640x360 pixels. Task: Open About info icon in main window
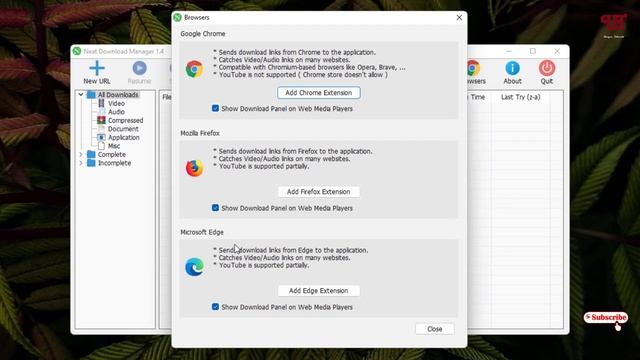[512, 68]
